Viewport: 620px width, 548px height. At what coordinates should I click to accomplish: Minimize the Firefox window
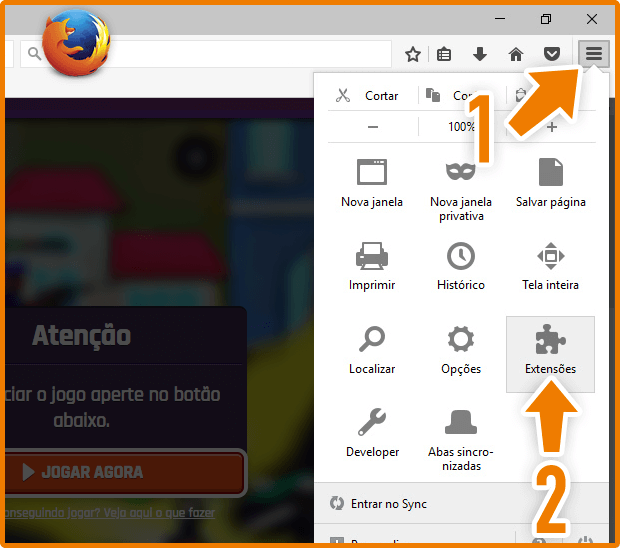500,19
